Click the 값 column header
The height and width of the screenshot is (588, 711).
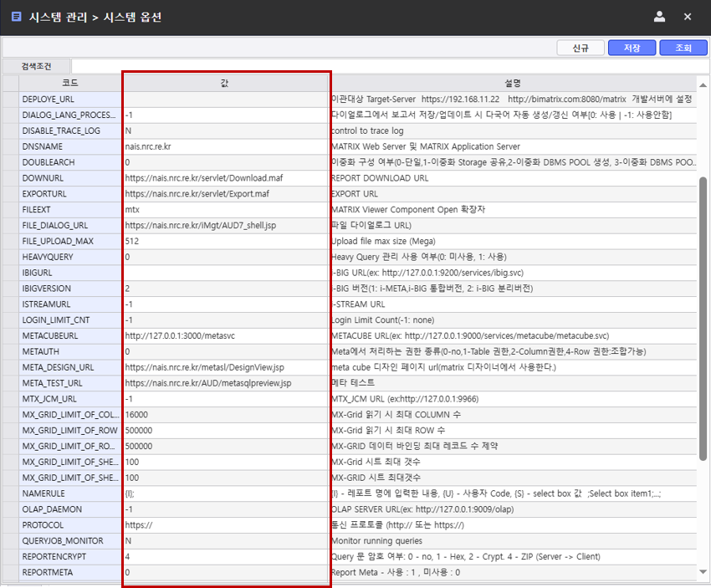(x=225, y=83)
